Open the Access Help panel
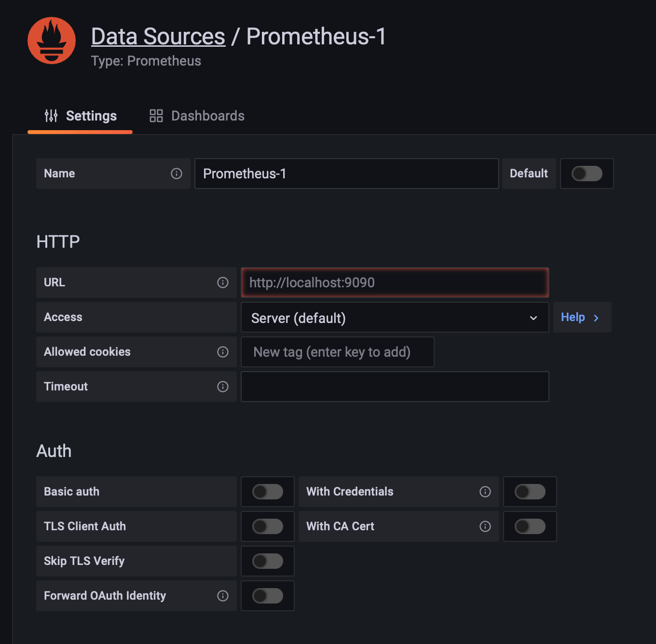Image resolution: width=656 pixels, height=644 pixels. tap(582, 317)
